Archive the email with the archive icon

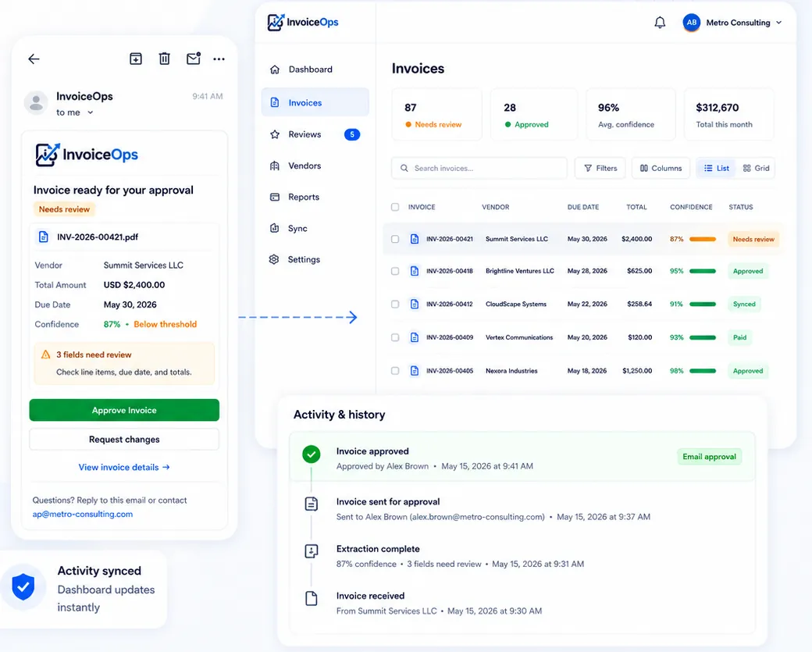136,59
